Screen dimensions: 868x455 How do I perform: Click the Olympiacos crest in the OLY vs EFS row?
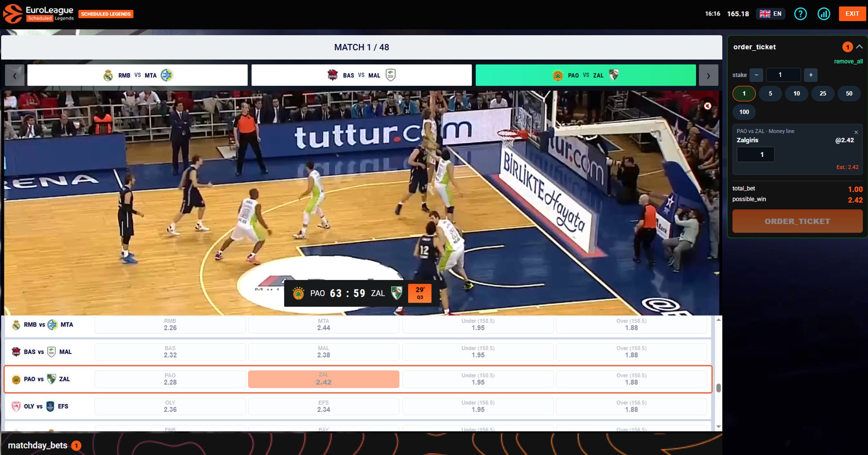pos(16,406)
